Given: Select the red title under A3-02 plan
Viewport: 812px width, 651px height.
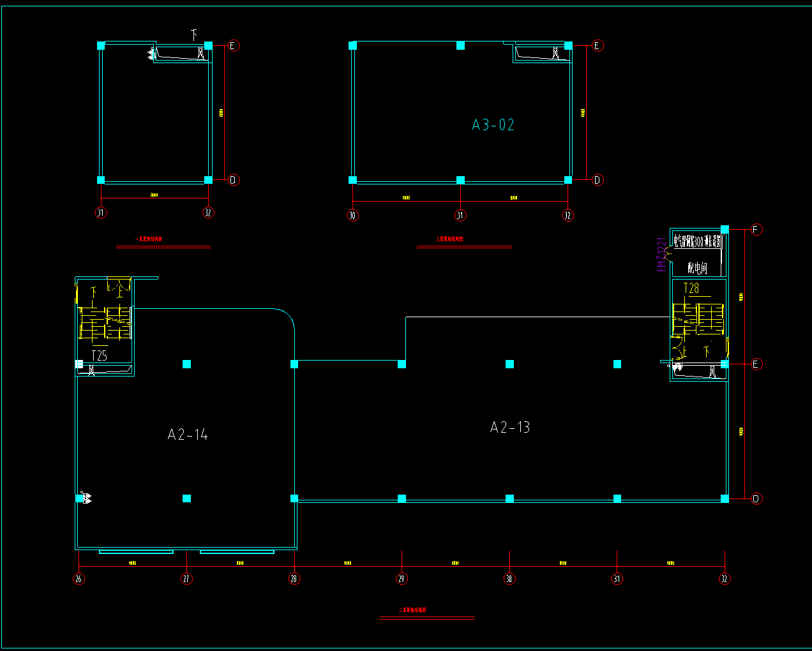Looking at the screenshot, I should click(x=449, y=239).
